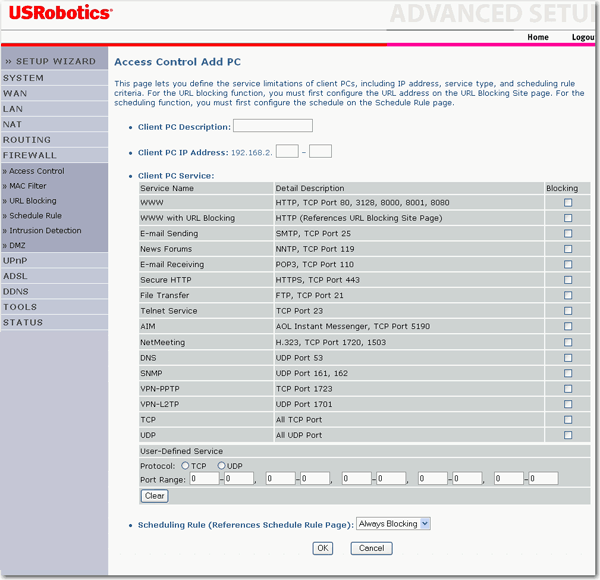Open the NAT menu section
The image size is (600, 580).
click(x=55, y=124)
